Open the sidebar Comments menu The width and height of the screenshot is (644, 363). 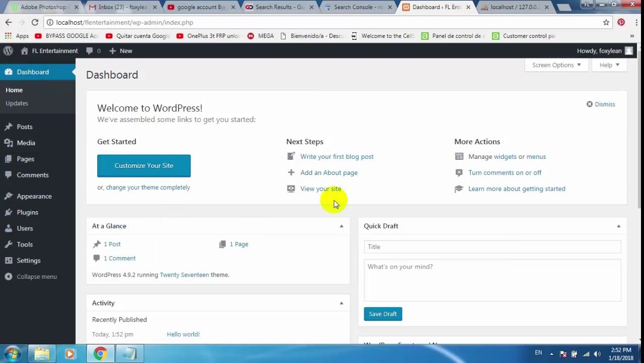click(32, 175)
